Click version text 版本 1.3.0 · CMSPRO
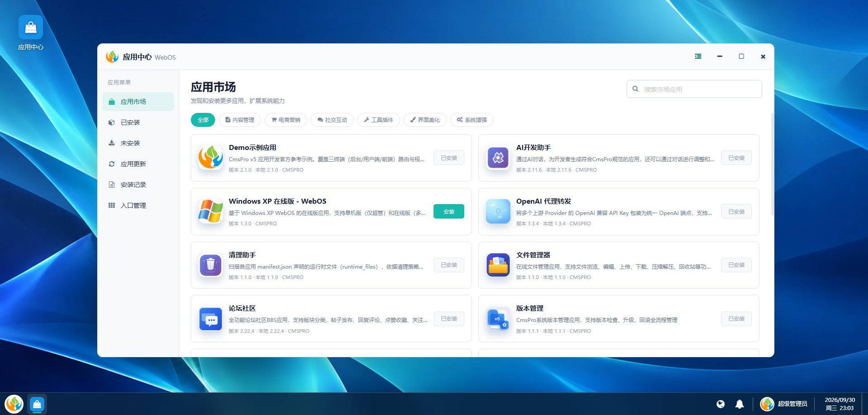Screen dimensions: 868x415 253,224
